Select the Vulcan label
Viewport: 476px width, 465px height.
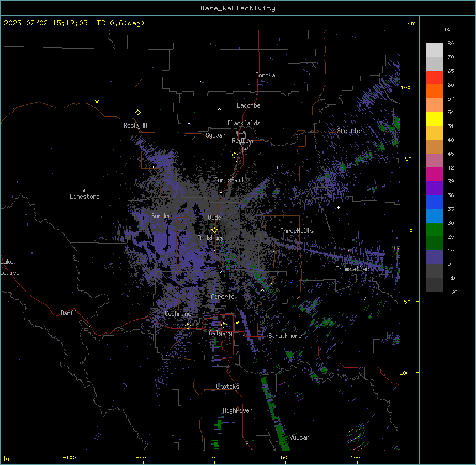(x=299, y=437)
